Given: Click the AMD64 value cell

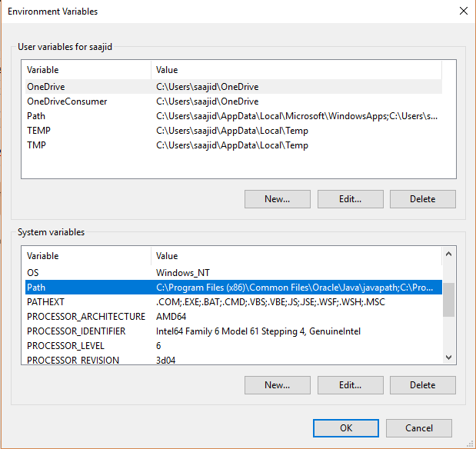Looking at the screenshot, I should (171, 316).
